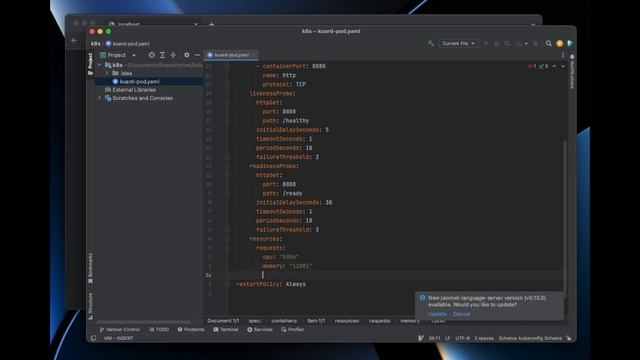
Task: Click fold marker beside livenessProbe line
Action: click(x=227, y=93)
